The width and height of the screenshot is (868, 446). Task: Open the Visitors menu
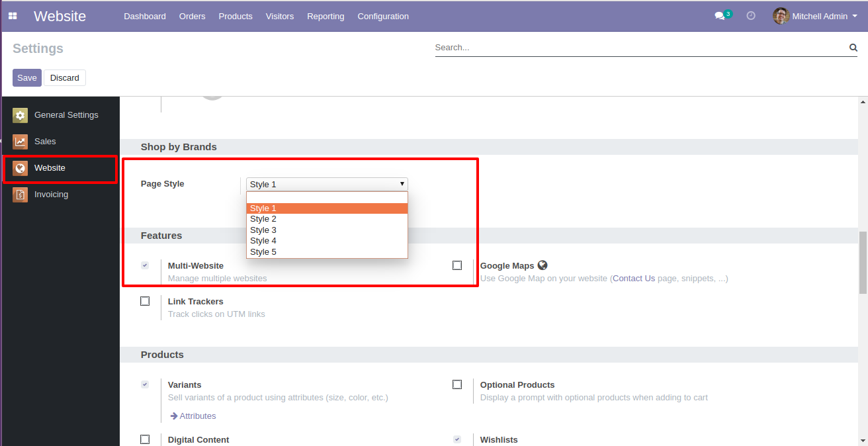280,16
